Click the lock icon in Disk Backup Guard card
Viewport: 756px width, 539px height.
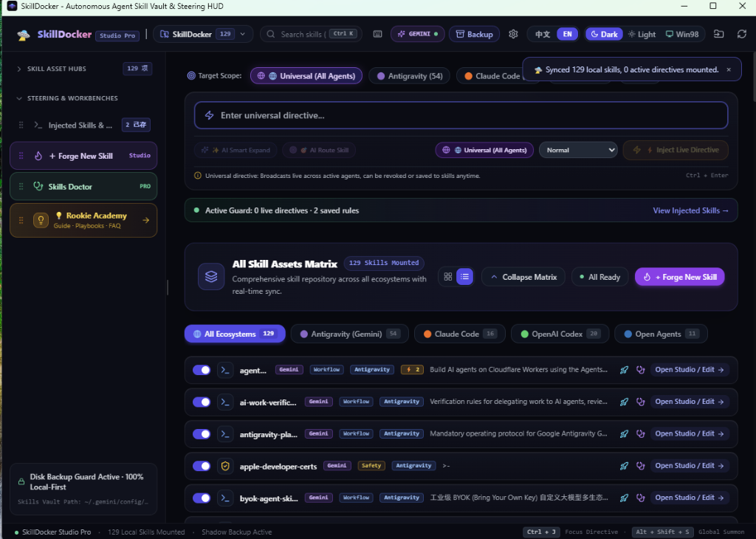point(21,481)
